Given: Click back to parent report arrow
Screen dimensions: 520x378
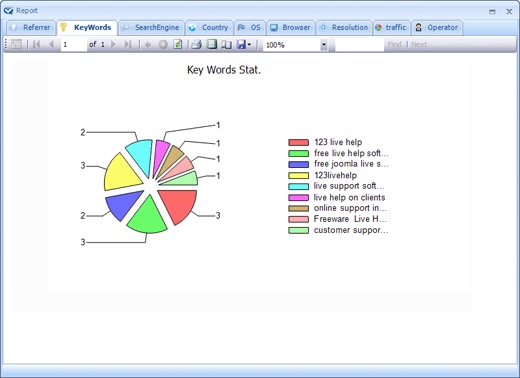Looking at the screenshot, I should click(x=148, y=44).
